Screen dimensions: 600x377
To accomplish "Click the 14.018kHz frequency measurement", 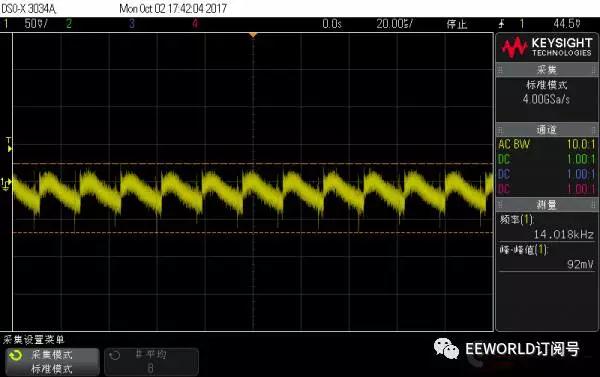I will pyautogui.click(x=563, y=234).
